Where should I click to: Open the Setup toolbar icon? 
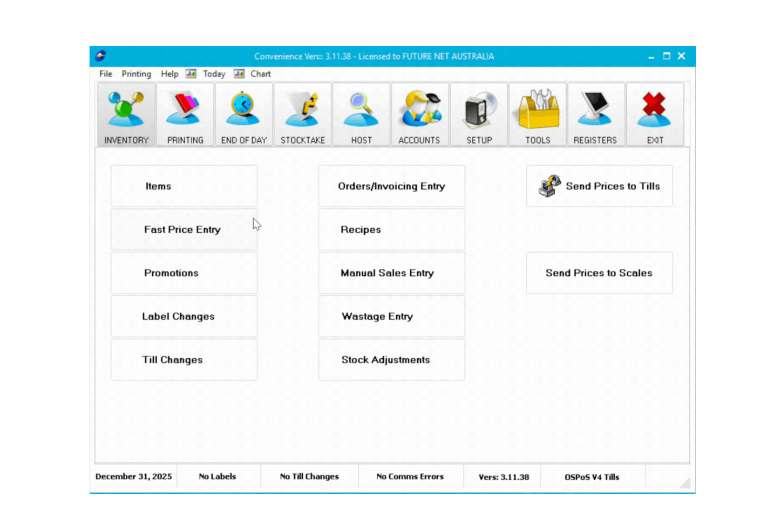(x=479, y=115)
